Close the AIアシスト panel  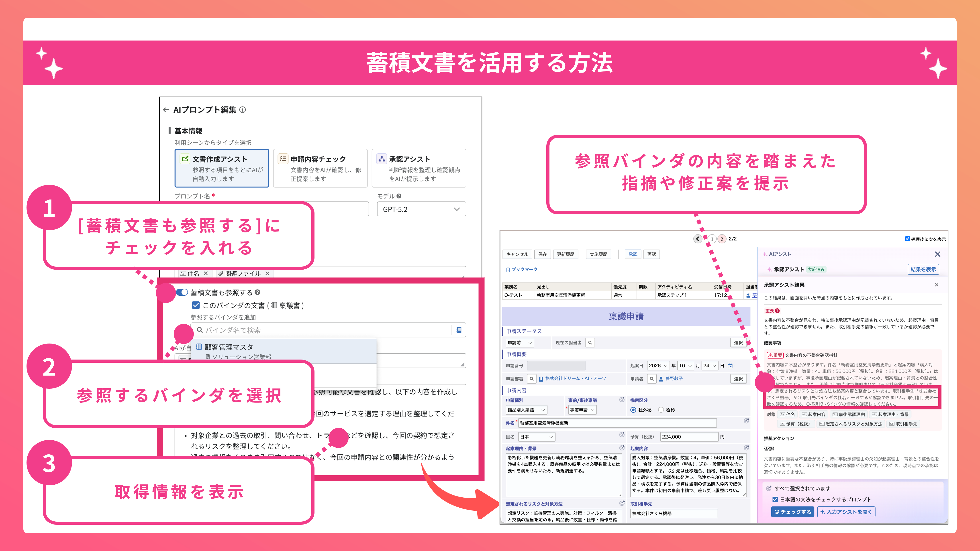937,254
